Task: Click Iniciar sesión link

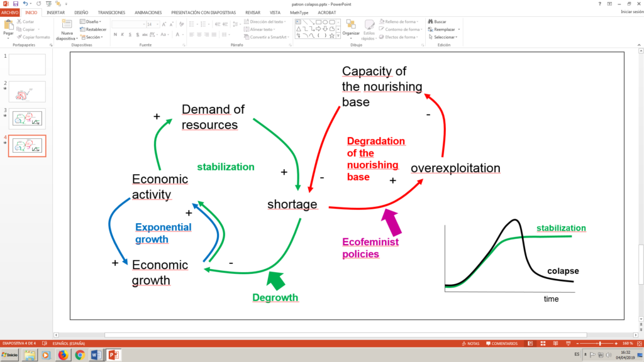Action: (631, 12)
